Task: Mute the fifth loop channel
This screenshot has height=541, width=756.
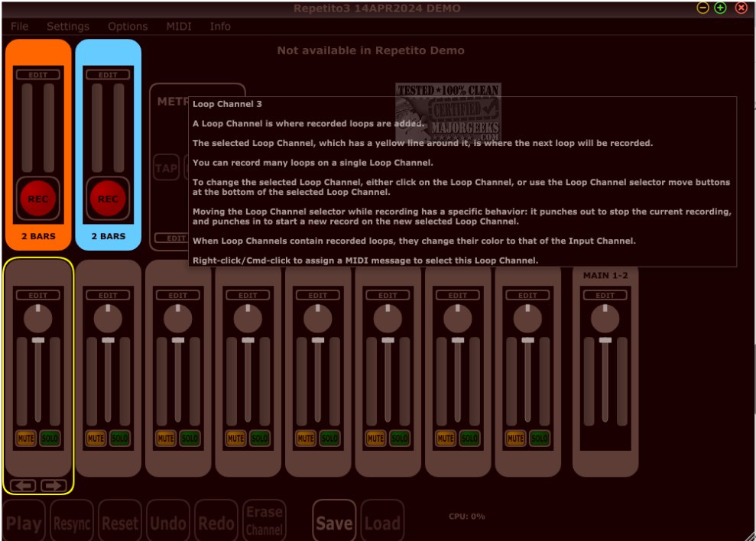Action: coord(306,439)
